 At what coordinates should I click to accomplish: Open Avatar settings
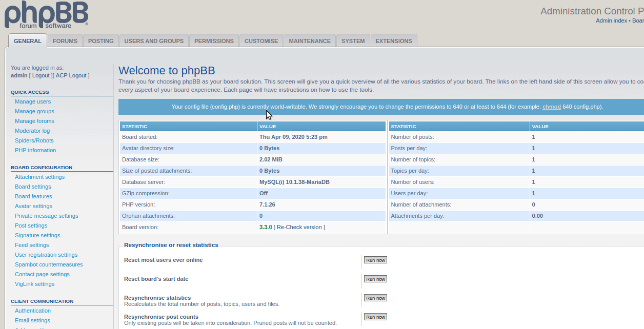[x=33, y=206]
